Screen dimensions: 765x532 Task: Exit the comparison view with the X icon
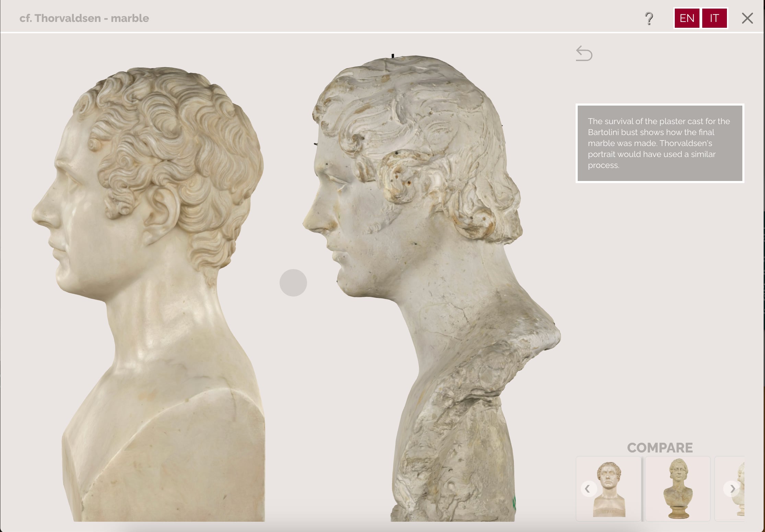[x=747, y=19]
